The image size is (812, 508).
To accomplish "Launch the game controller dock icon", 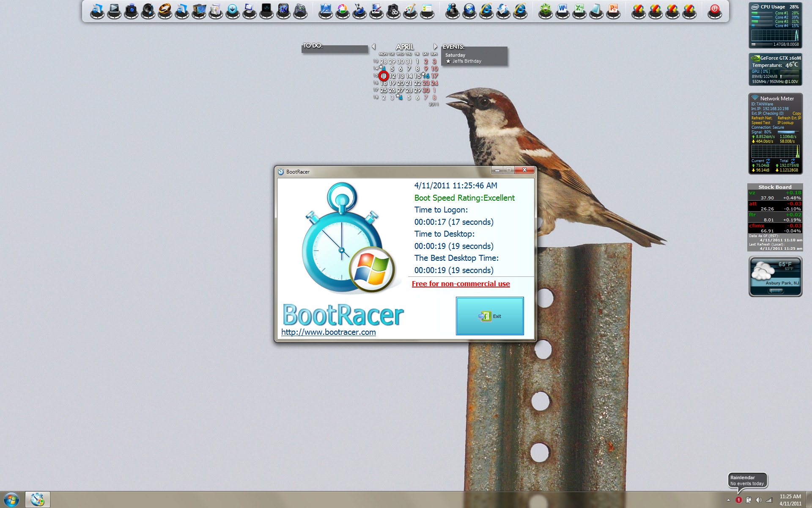I will 300,9.
